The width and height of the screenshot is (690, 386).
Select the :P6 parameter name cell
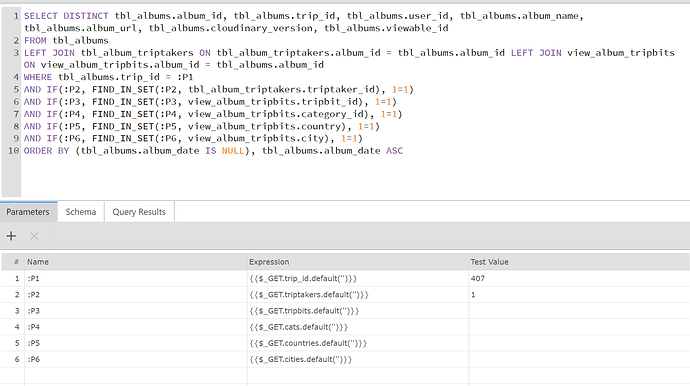(136, 359)
